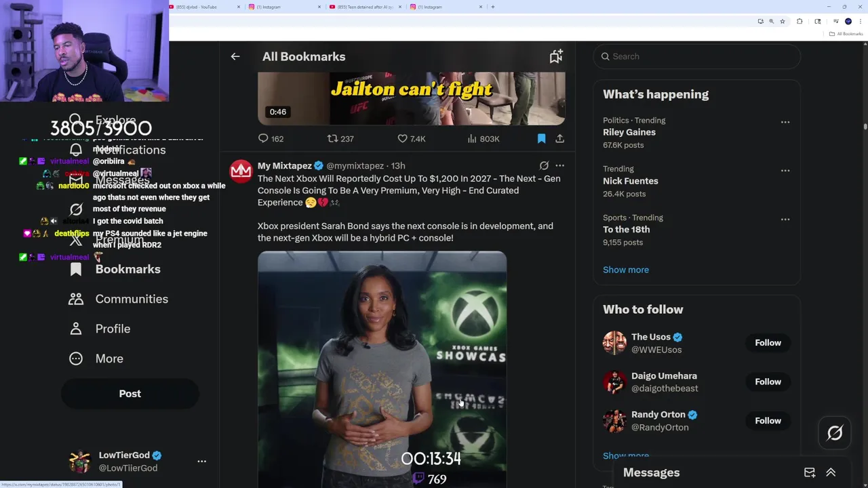Screen dimensions: 868x488
Task: Follow The Usos
Action: tap(768, 342)
